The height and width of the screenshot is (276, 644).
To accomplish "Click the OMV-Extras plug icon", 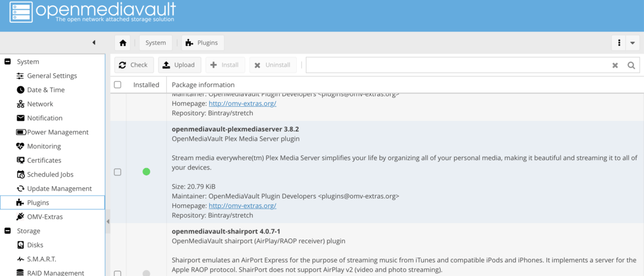I will [20, 216].
